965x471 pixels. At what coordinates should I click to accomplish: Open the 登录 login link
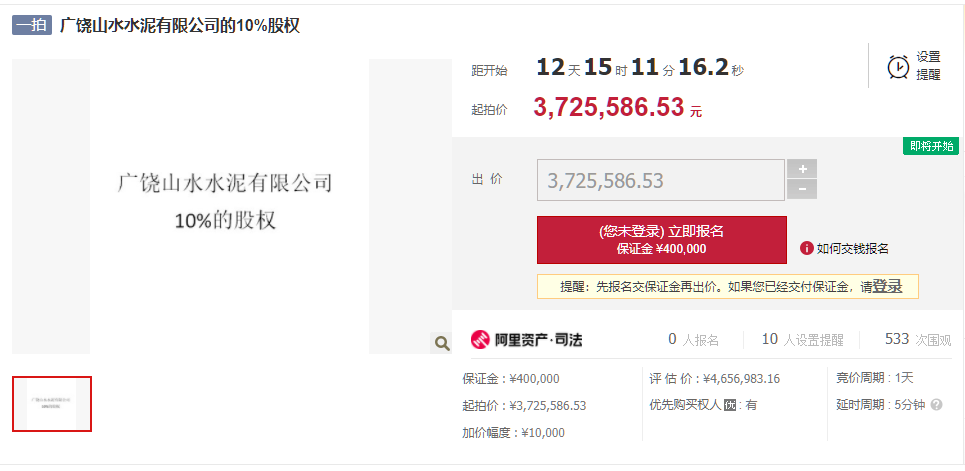point(887,287)
